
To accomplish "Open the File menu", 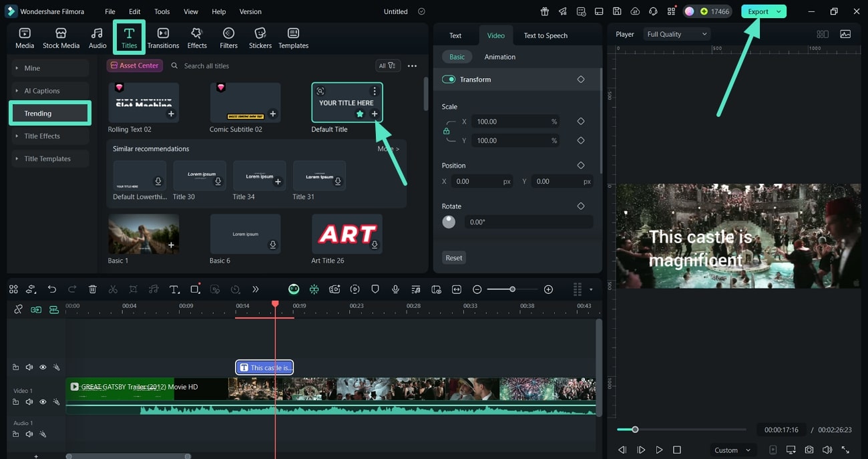I will click(110, 11).
